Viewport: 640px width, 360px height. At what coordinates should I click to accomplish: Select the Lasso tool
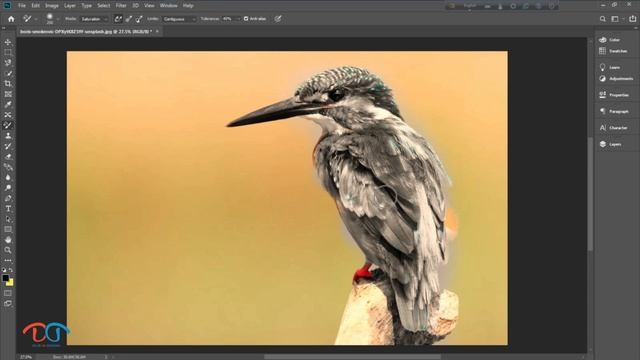8,63
